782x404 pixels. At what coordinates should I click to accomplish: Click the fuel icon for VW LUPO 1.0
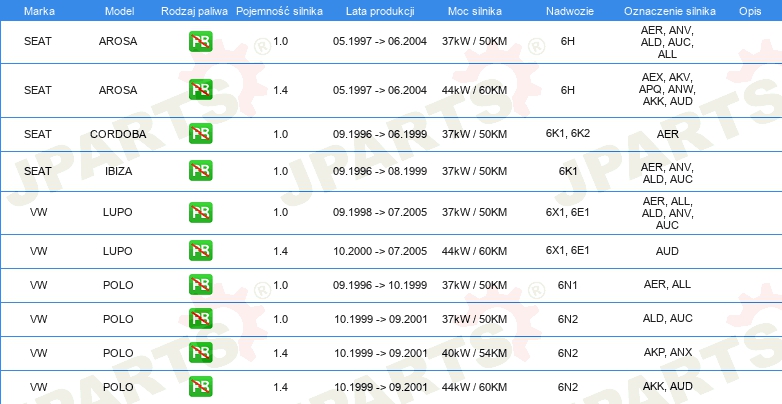(200, 212)
